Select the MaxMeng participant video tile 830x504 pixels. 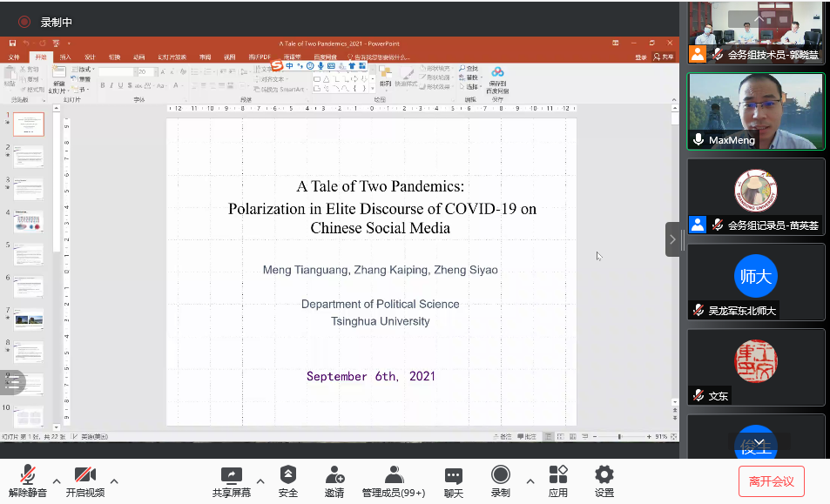[755, 111]
